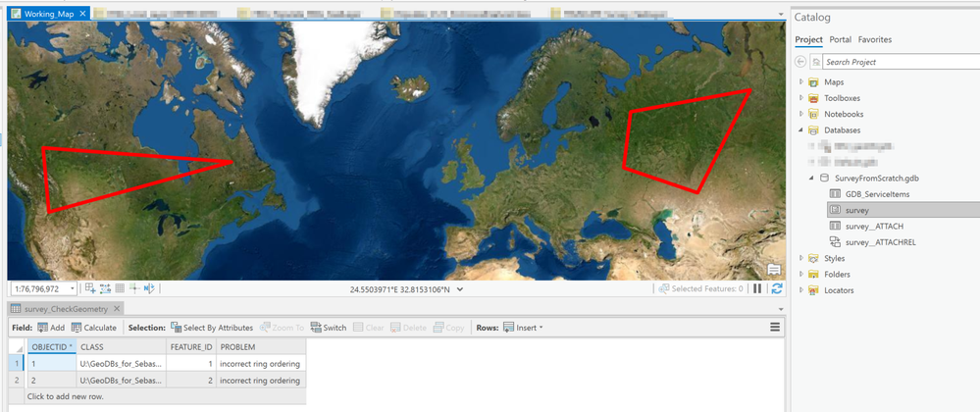The image size is (980, 412).
Task: Select the survey feature class
Action: pyautogui.click(x=856, y=211)
